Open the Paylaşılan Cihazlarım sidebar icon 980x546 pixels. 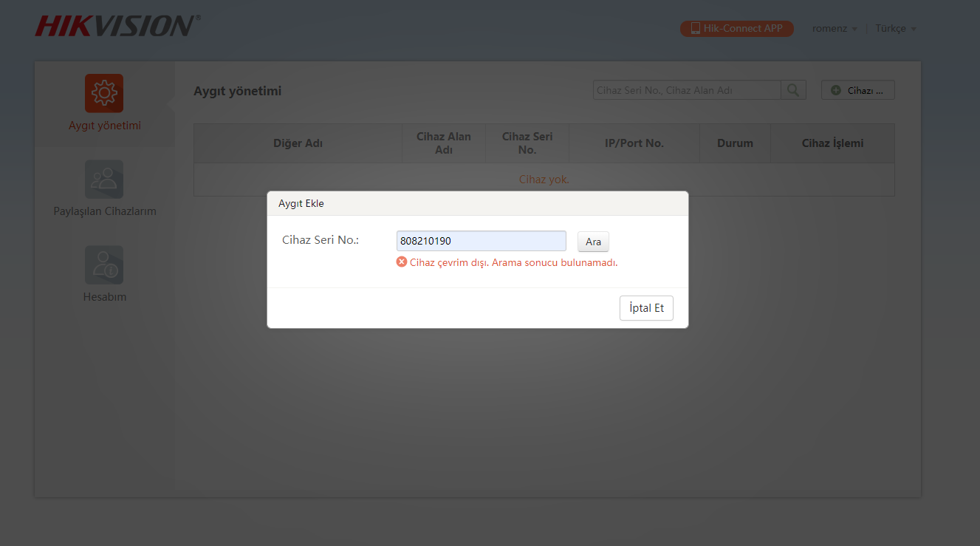pos(104,179)
